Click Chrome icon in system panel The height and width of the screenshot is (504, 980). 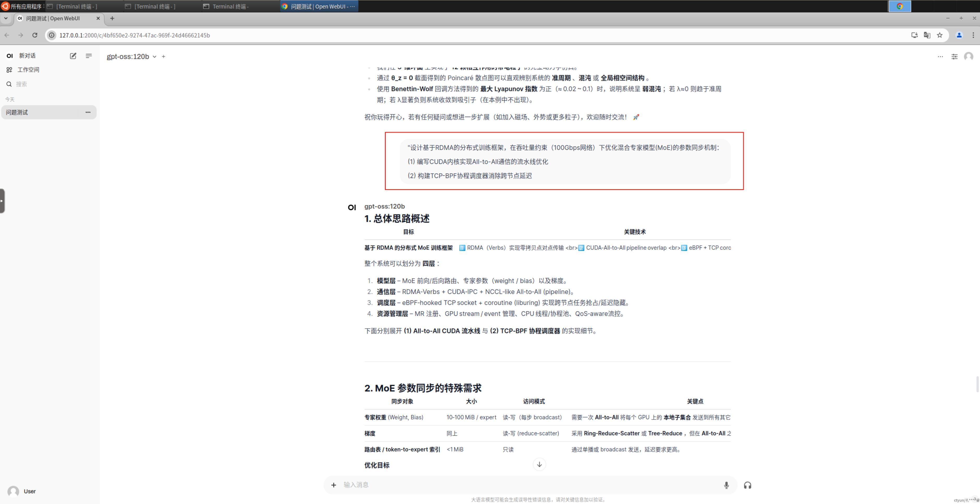tap(899, 6)
